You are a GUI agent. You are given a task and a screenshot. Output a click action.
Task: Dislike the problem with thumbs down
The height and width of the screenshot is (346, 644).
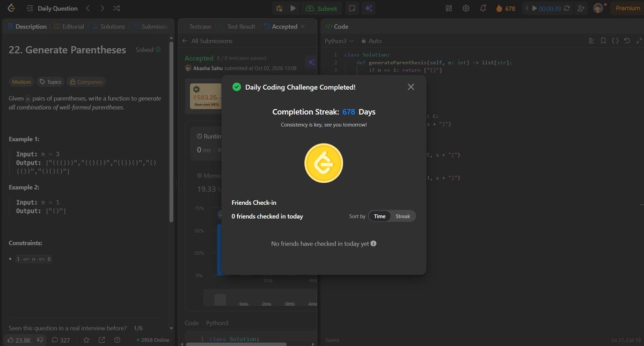[x=40, y=340]
